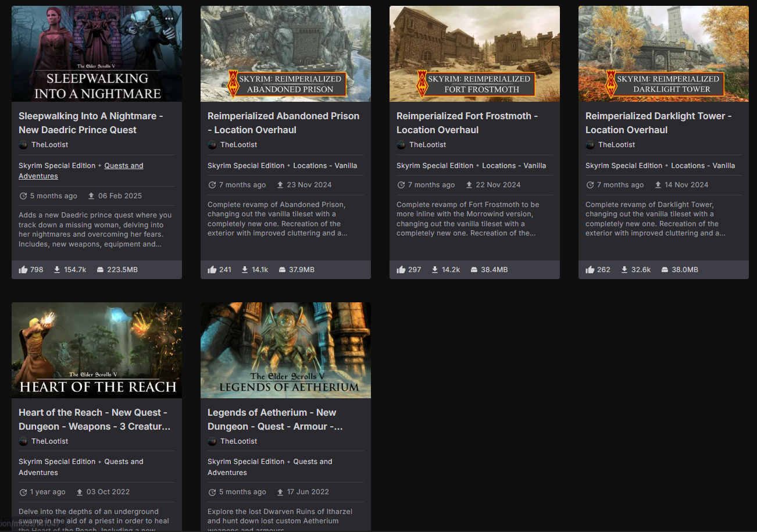Open Quests and Adventures category on Legends of Aetherium card
Screen dimensions: 757x532
coord(270,467)
